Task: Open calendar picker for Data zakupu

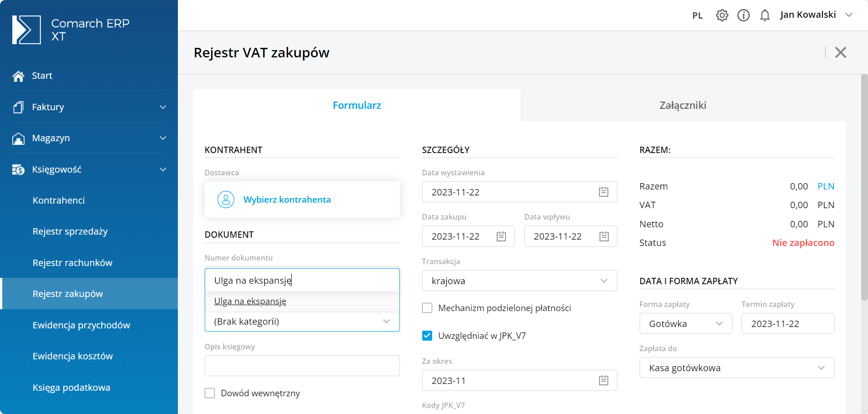Action: coord(501,236)
